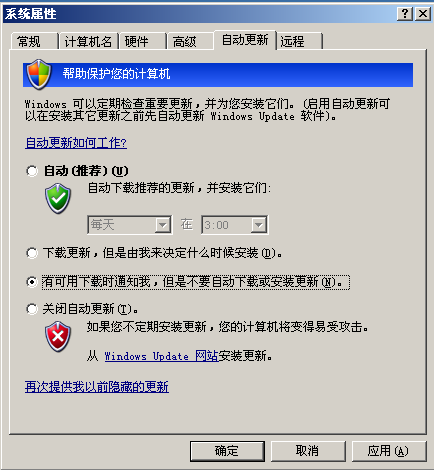Viewport: 434px width, 470px height.
Task: Switch to the 高级 tab
Action: tap(190, 42)
